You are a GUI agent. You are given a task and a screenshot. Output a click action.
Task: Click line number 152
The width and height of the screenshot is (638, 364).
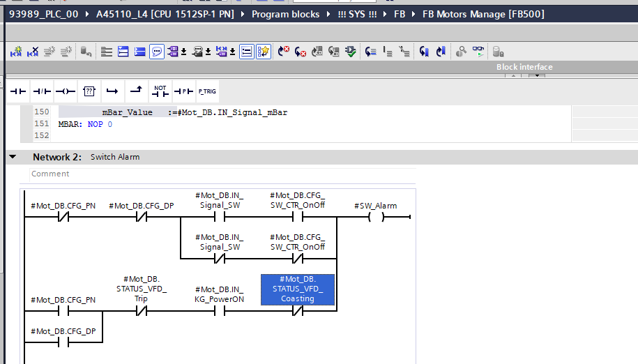(42, 135)
